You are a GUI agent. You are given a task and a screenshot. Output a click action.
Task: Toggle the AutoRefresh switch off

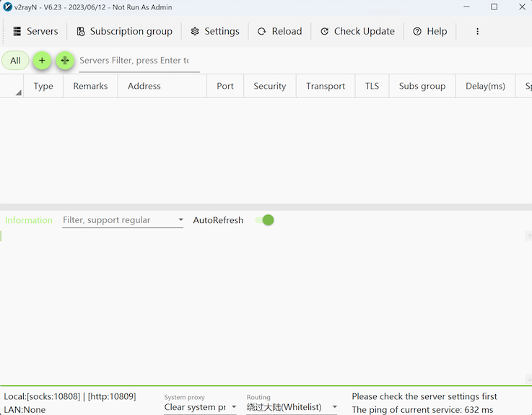(265, 220)
